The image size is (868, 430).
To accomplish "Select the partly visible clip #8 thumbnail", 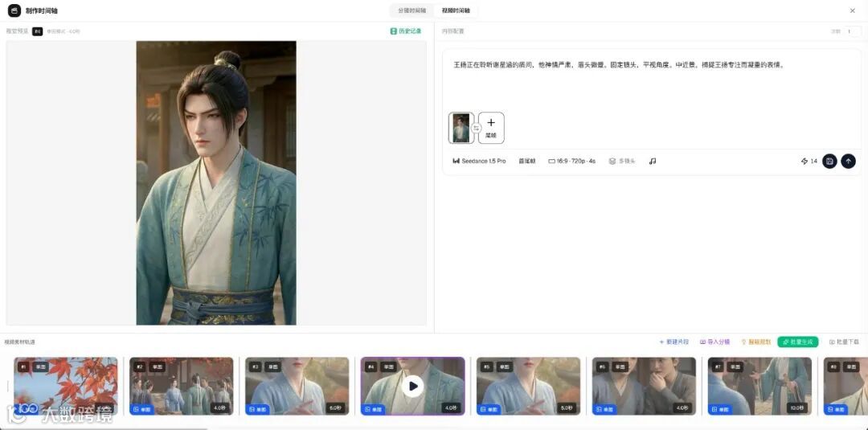I will click(x=845, y=386).
